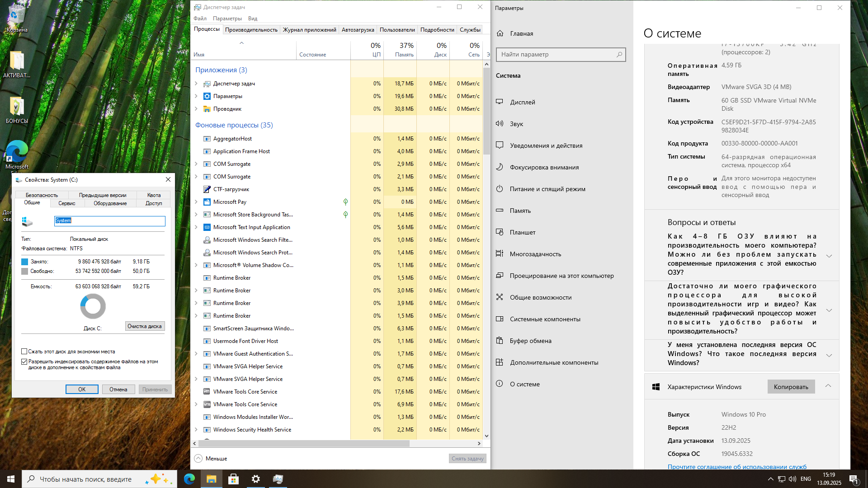Sort processes by ЦП column
The height and width of the screenshot is (488, 868).
[367, 50]
